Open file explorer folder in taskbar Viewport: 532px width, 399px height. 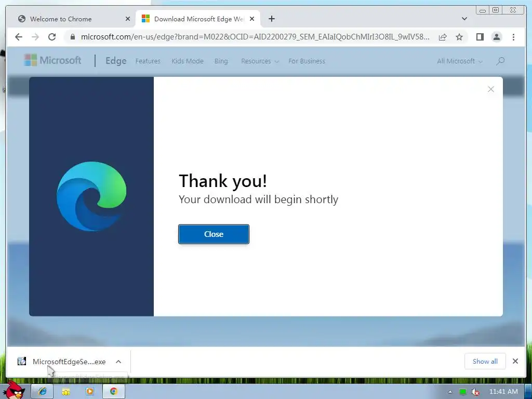pyautogui.click(x=66, y=392)
